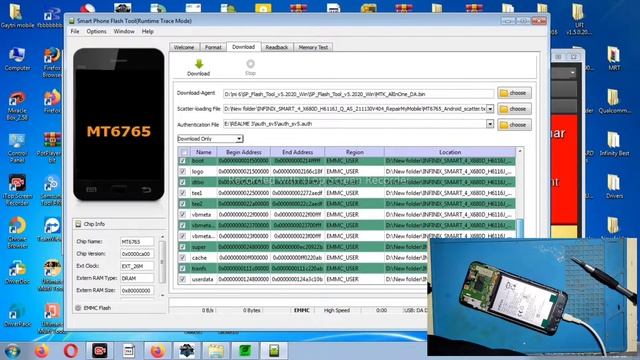Open the Computer desktop icon
Image resolution: width=640 pixels, height=360 pixels.
point(17,59)
